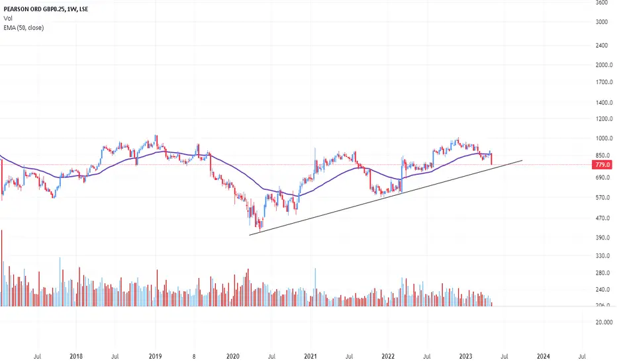Click the 2020 label on time axis
Image resolution: width=617 pixels, height=364 pixels.
232,357
